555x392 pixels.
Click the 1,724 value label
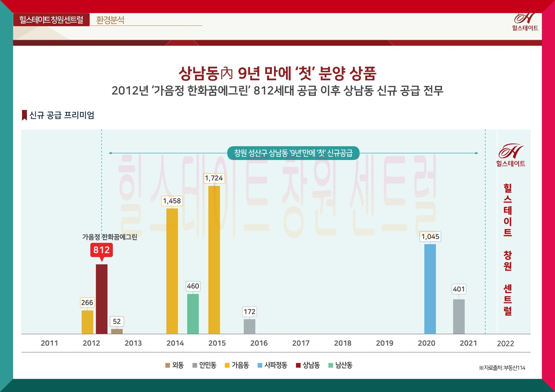pos(214,178)
